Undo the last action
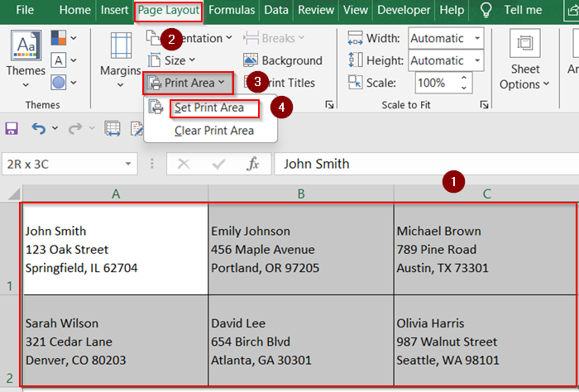 point(38,128)
